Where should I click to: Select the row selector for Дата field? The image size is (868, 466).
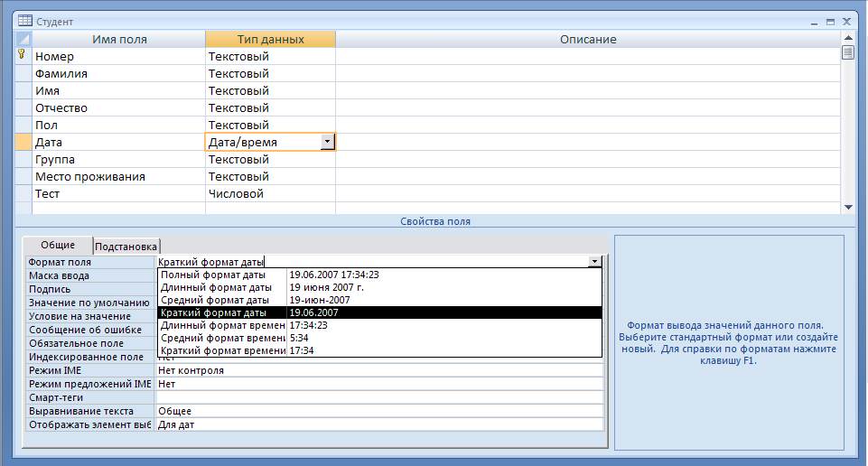click(x=23, y=143)
